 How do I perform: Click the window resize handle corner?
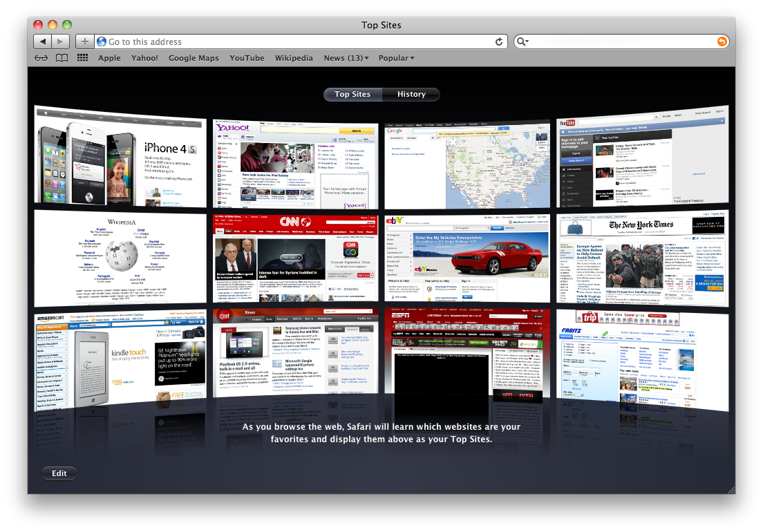tap(731, 490)
